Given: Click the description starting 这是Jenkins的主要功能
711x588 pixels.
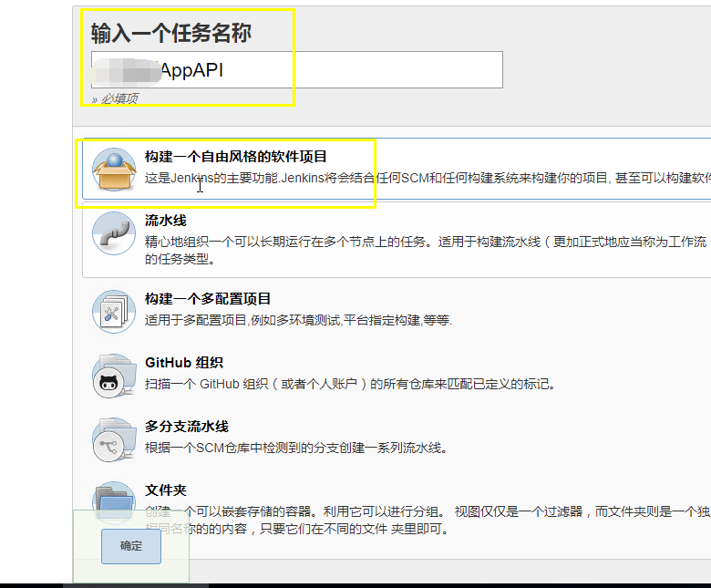Looking at the screenshot, I should point(428,178).
